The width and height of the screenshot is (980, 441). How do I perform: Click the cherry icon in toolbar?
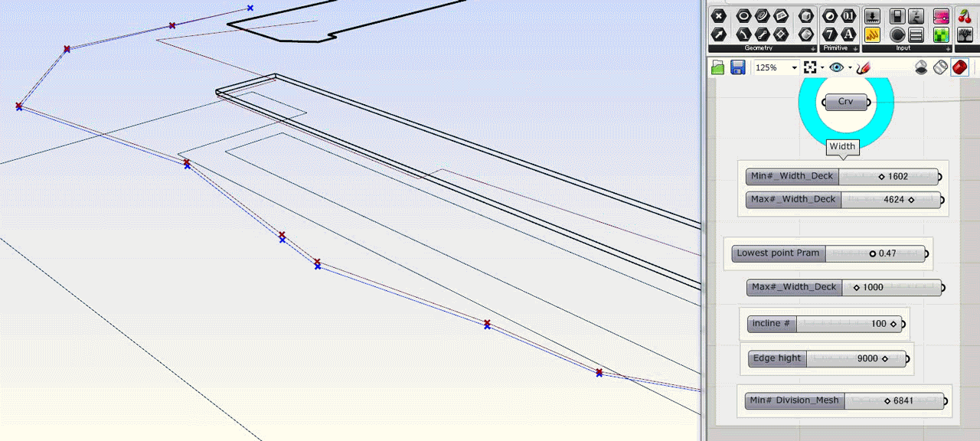point(965,16)
